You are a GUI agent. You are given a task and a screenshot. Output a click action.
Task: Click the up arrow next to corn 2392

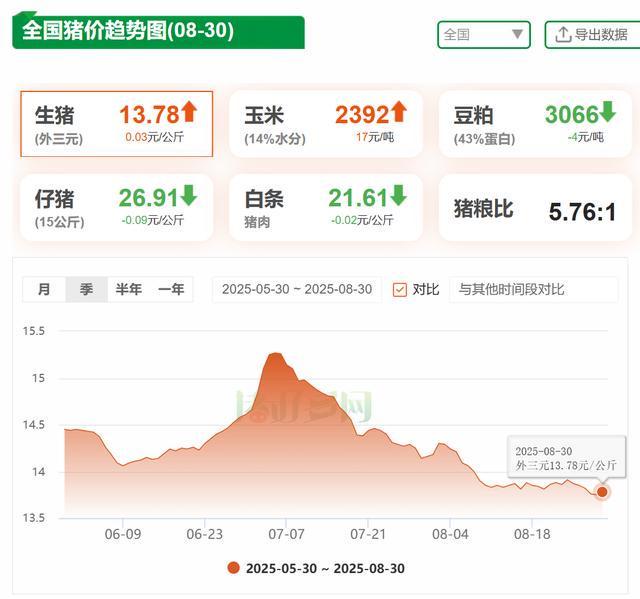(x=399, y=112)
